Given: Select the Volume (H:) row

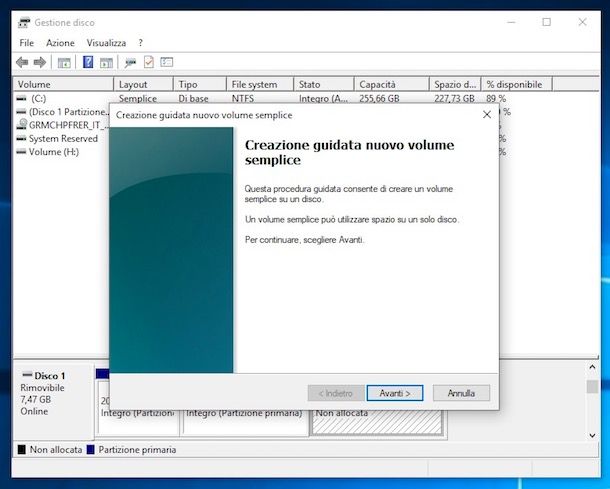Looking at the screenshot, I should [53, 152].
